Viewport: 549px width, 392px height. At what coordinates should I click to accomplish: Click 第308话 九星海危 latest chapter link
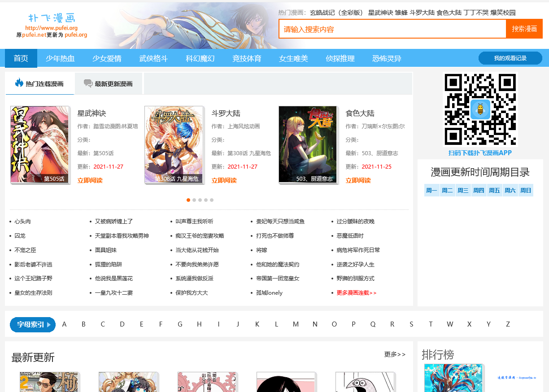click(x=249, y=153)
